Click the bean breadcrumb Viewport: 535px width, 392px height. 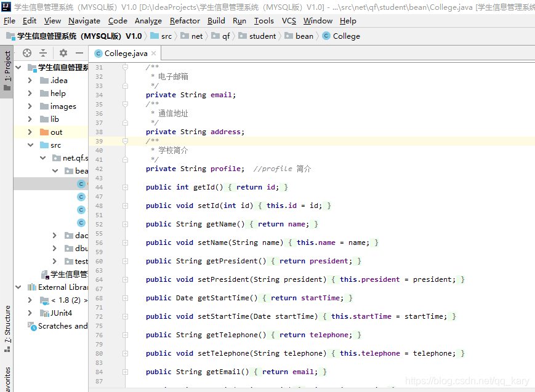299,36
